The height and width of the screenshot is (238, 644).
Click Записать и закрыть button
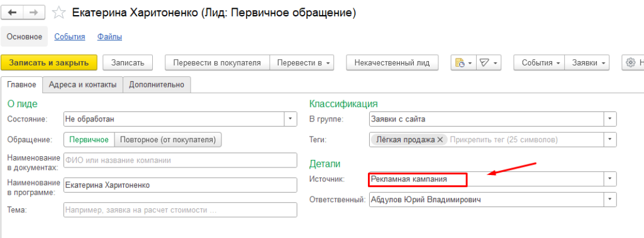coord(49,63)
